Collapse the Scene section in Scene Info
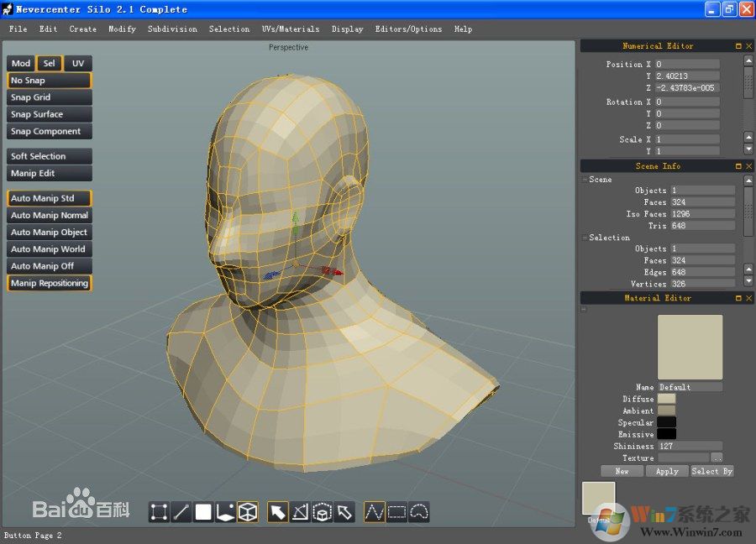The height and width of the screenshot is (544, 756). pos(585,180)
